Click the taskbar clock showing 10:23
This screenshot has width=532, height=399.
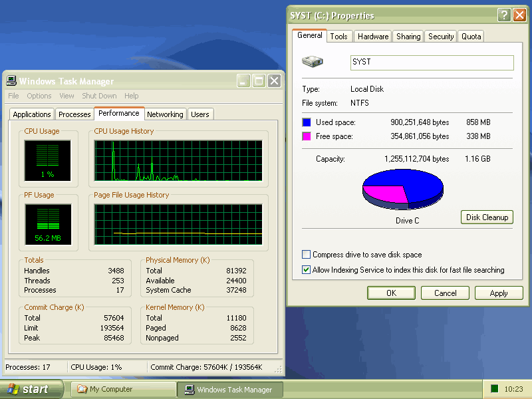pos(513,389)
